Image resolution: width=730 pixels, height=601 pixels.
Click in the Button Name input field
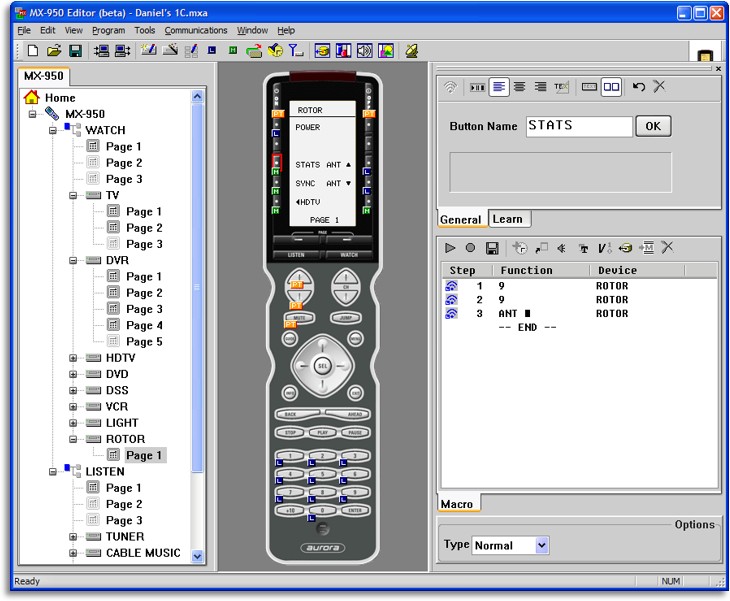coord(579,126)
